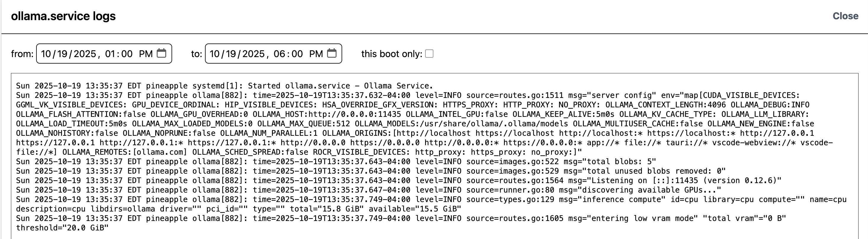Click the OLLAMA_HOST:http://0.0.0.0:11435 value
This screenshot has width=868, height=239.
327,114
